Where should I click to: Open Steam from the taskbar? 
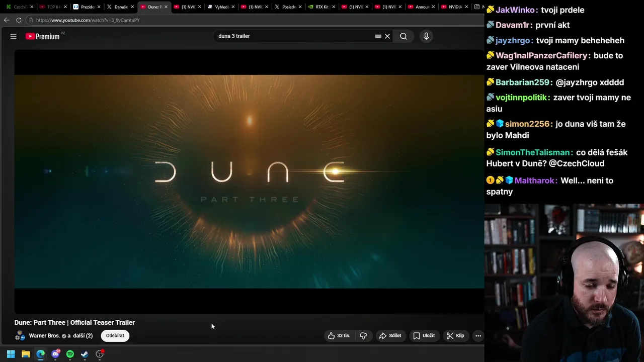85,354
